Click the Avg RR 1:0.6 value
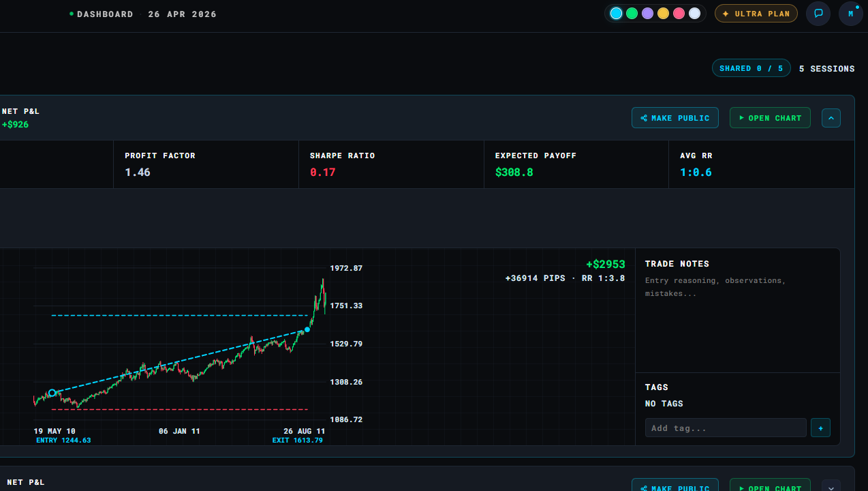This screenshot has width=868, height=491. coord(696,172)
